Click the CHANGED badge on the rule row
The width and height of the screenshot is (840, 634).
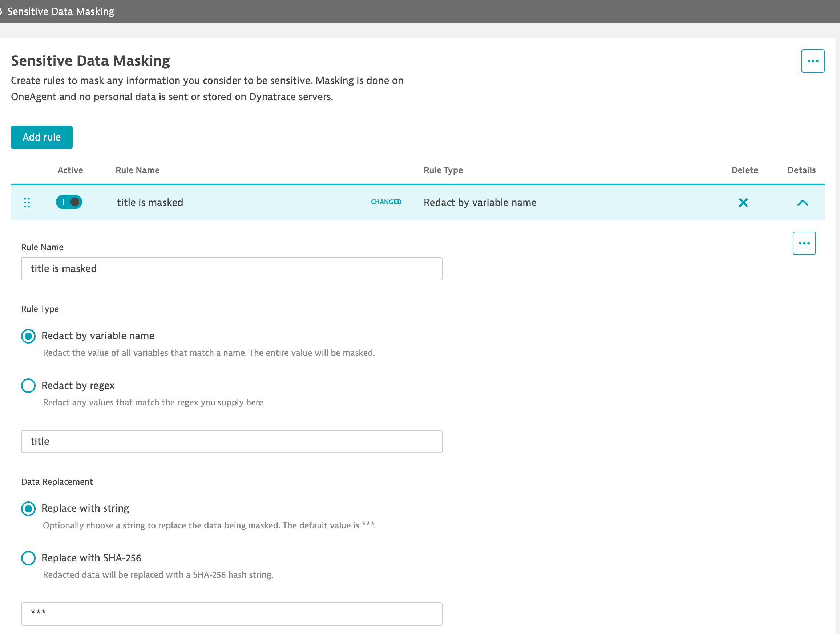tap(386, 202)
